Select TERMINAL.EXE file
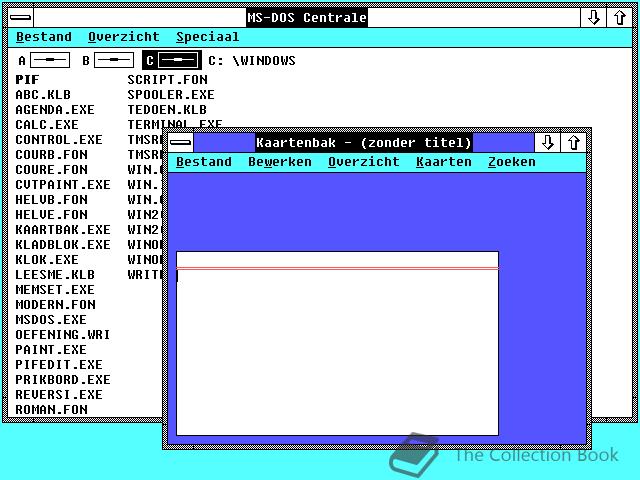Image resolution: width=640 pixels, height=480 pixels. pos(175,124)
